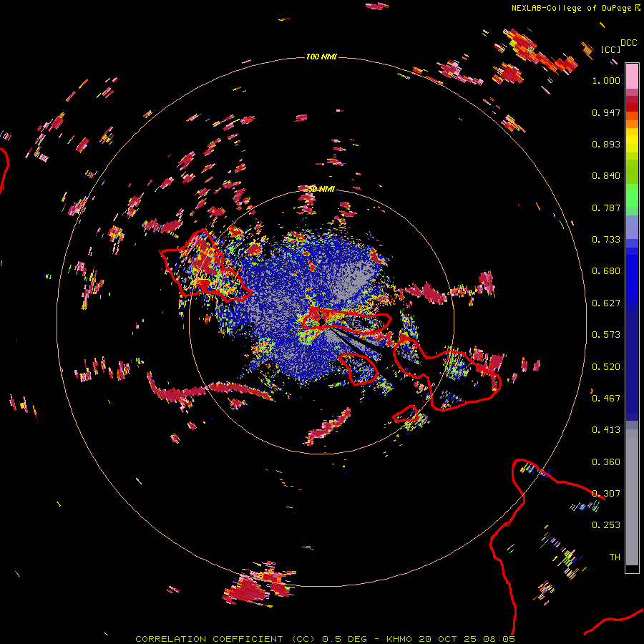Click the 0.520 scale value
The width and height of the screenshot is (644, 644).
pos(606,367)
